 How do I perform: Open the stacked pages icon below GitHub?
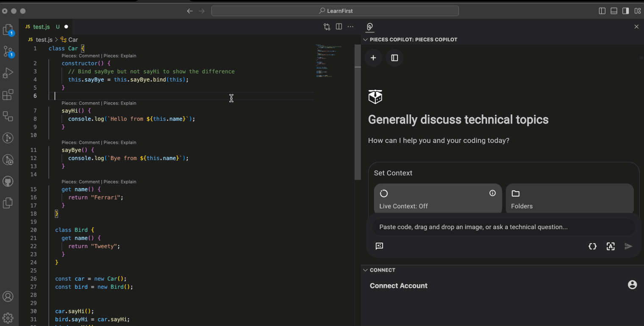(x=8, y=203)
